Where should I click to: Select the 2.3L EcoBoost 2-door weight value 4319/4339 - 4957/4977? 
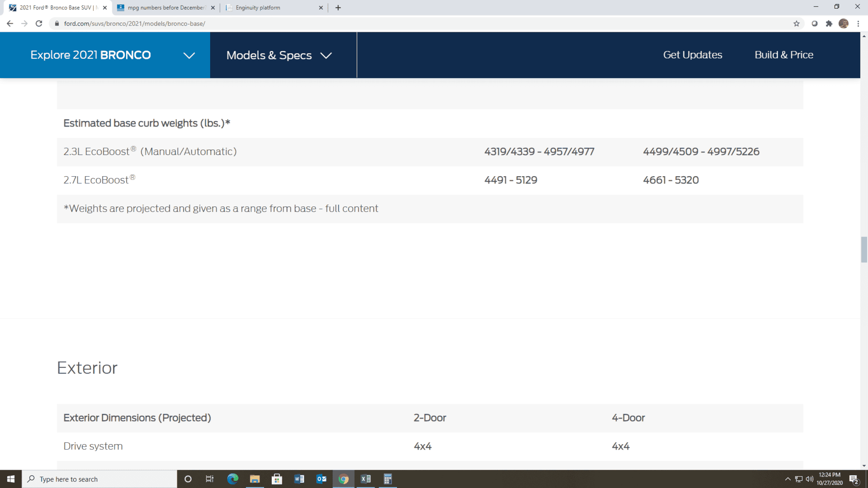pyautogui.click(x=539, y=152)
